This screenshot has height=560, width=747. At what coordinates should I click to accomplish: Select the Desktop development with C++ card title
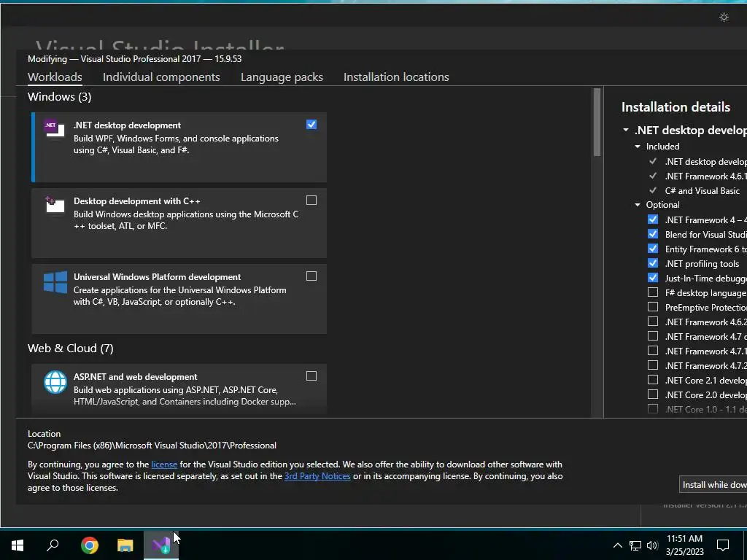click(x=136, y=201)
